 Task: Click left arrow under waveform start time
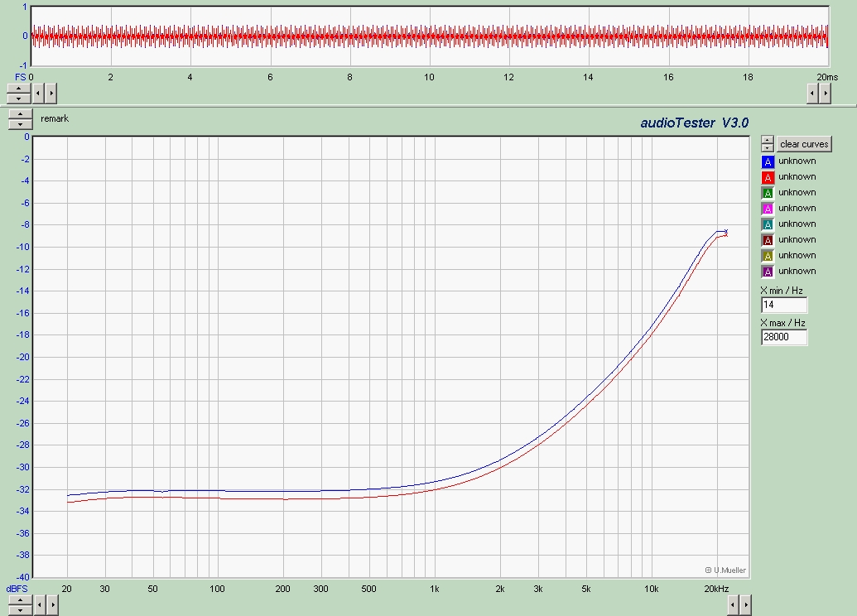point(38,94)
